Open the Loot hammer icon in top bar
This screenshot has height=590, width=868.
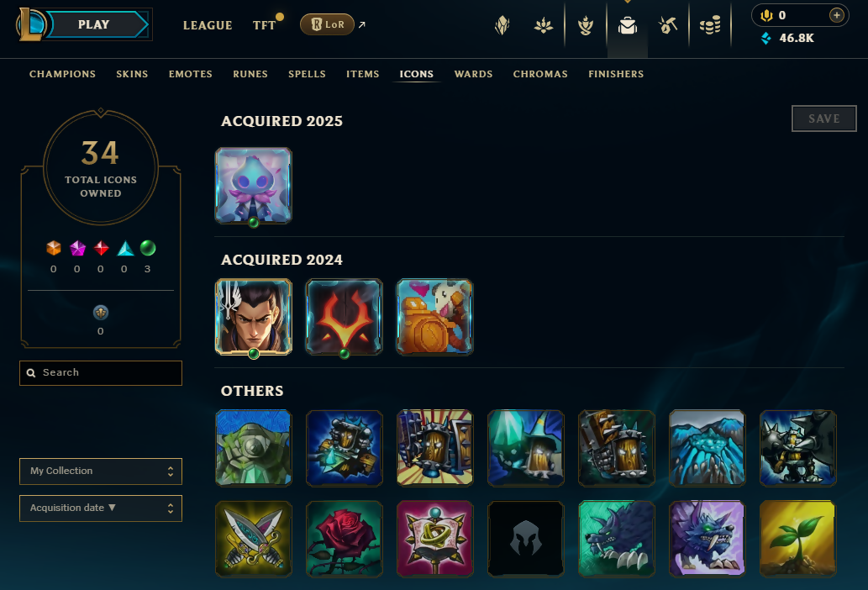[668, 25]
